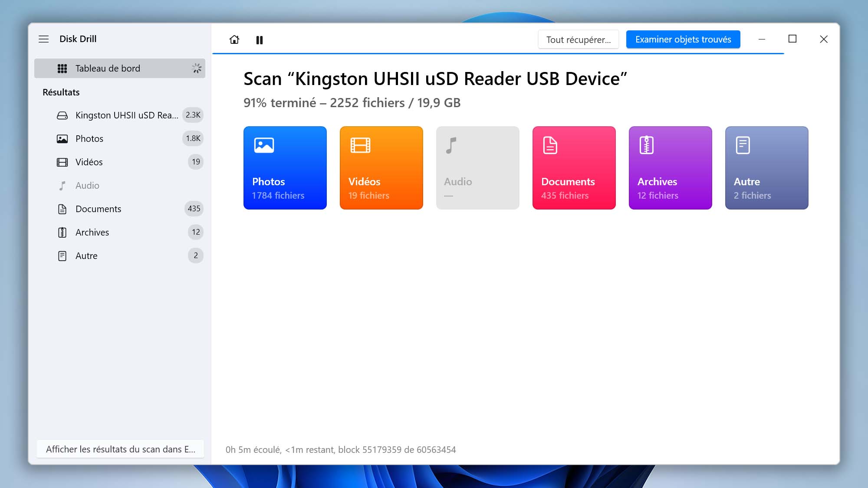Click the sidebar Photos picture icon
Screen dimensions: 868x488
click(62, 139)
